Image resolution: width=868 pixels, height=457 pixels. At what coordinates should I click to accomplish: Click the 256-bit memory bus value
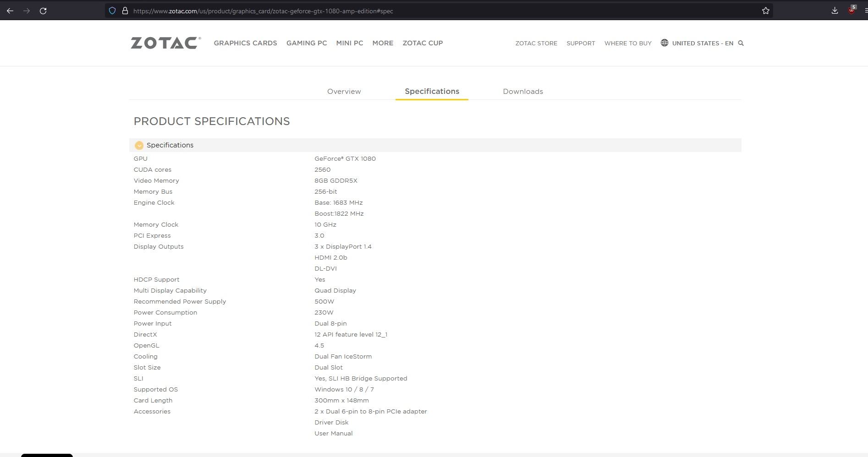click(326, 191)
